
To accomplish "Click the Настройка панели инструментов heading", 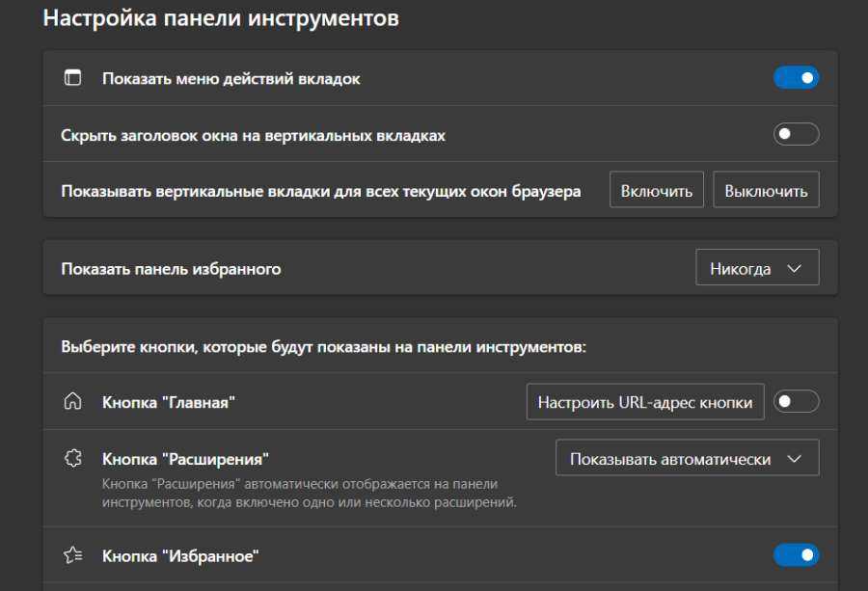I will click(221, 19).
